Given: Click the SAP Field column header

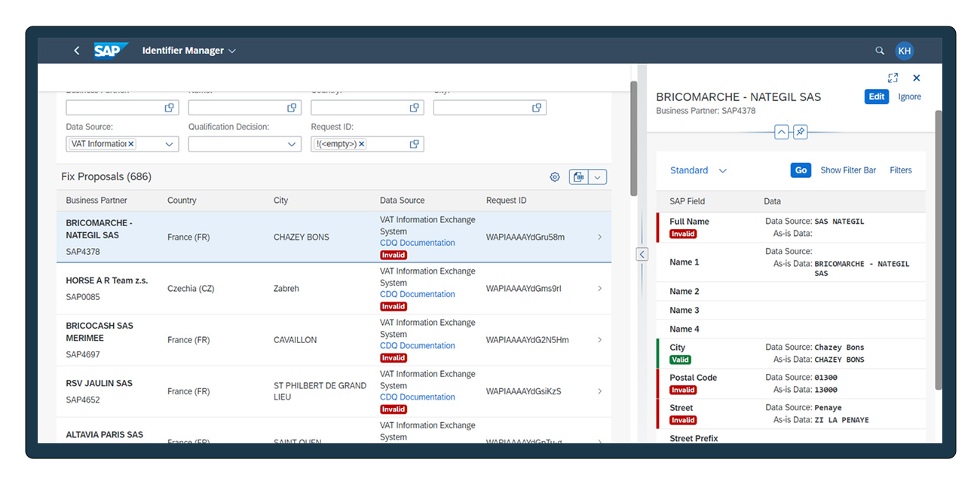Looking at the screenshot, I should [688, 201].
